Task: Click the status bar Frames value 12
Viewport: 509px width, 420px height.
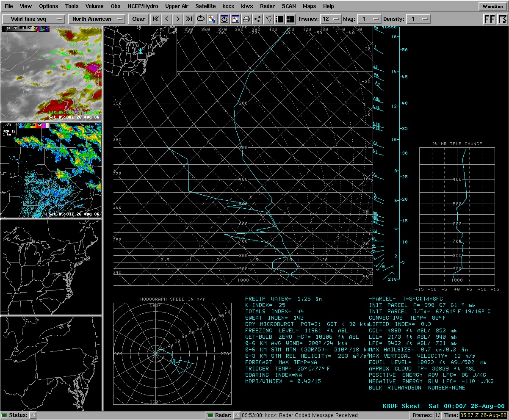Action: click(x=437, y=415)
